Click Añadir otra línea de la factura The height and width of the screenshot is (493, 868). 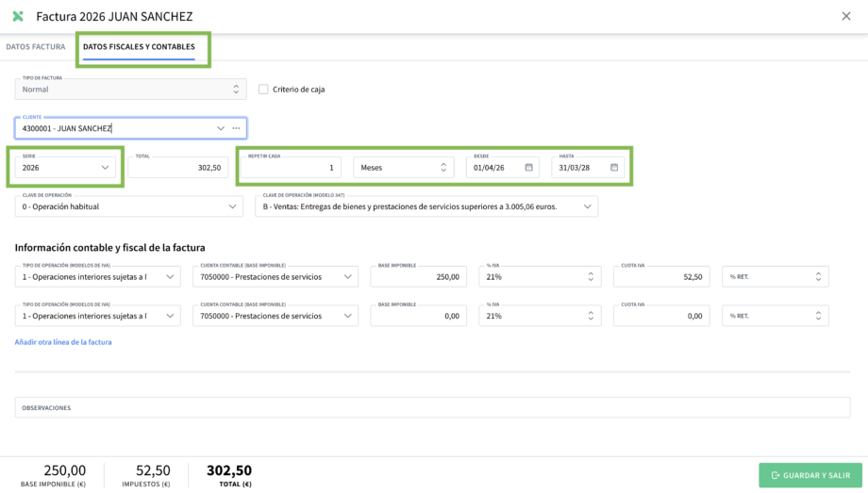pyautogui.click(x=63, y=342)
